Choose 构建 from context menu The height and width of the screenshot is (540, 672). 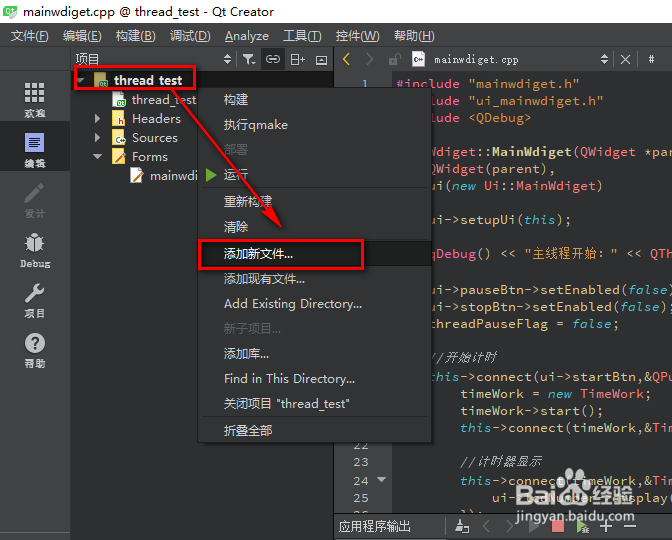314,100
